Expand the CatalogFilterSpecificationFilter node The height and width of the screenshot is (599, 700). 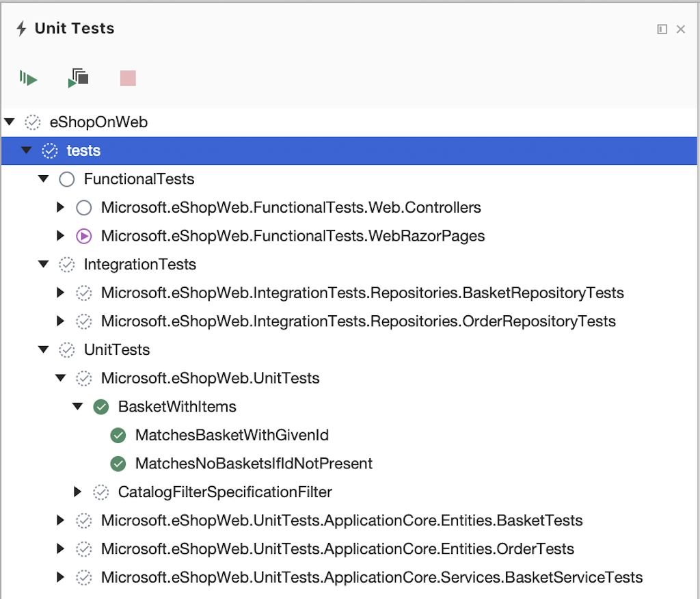tap(78, 492)
